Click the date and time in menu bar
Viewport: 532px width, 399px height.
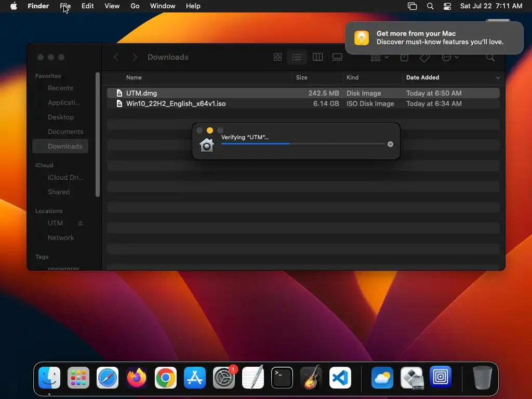[491, 6]
